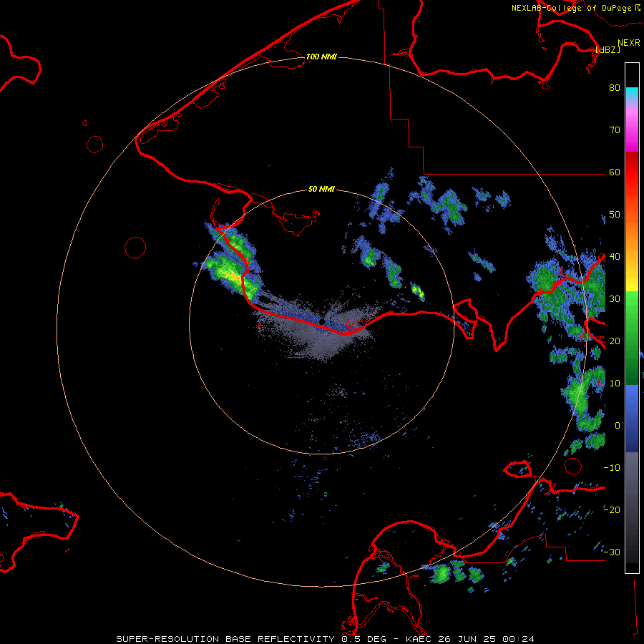Click the -20 value on the dBZ scale

click(x=612, y=509)
